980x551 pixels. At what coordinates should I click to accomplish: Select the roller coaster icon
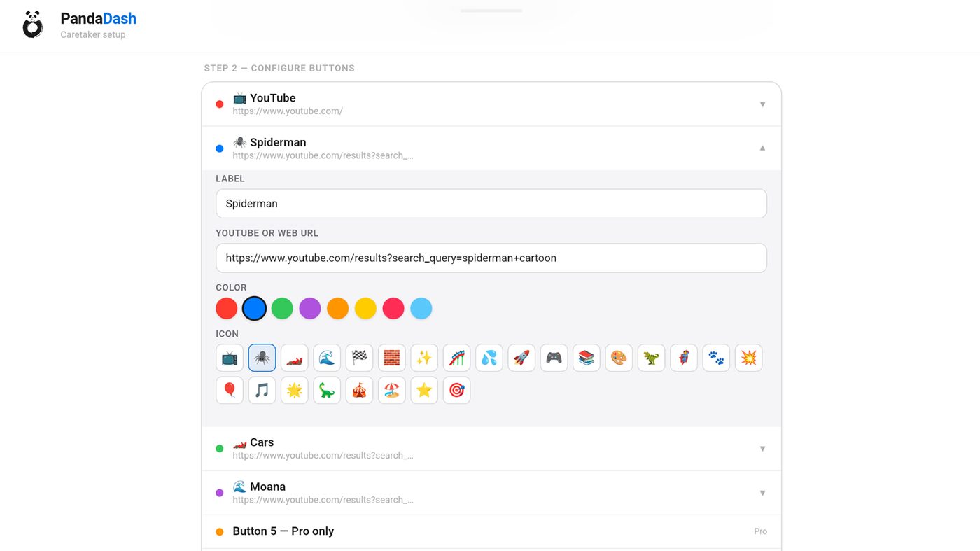coord(456,358)
